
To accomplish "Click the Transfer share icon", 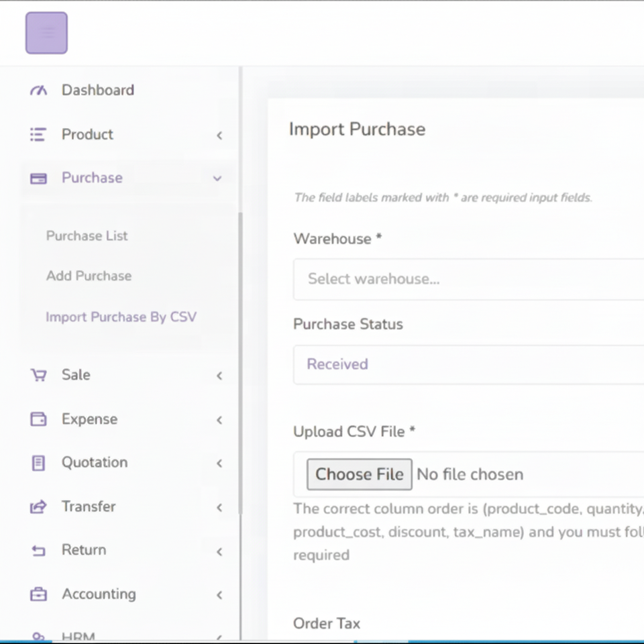I will coord(39,507).
